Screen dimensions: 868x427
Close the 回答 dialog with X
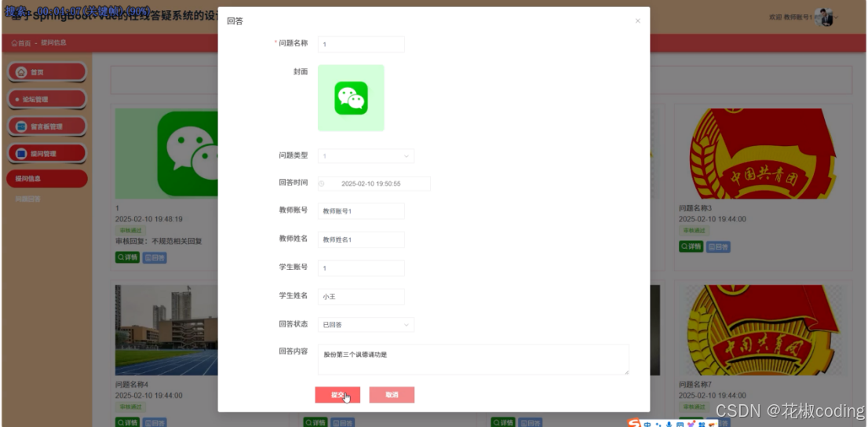(x=638, y=21)
